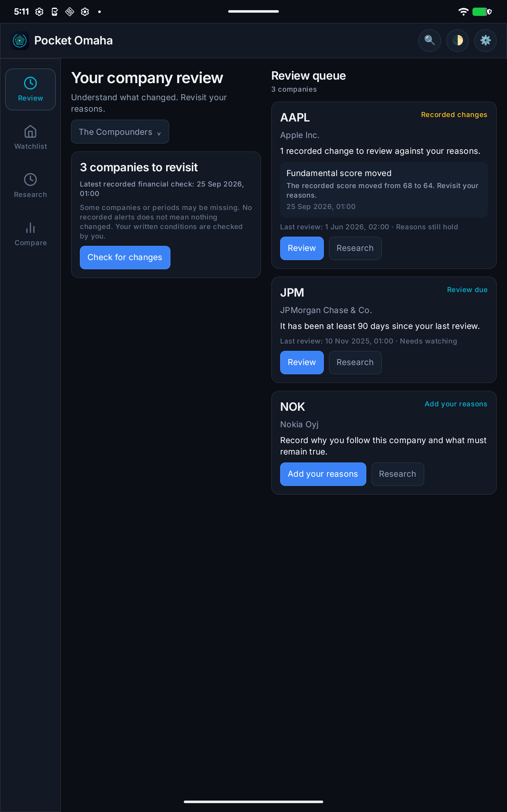Viewport: 507px width, 812px height.
Task: Open Fundamental score moved change entry
Action: (x=384, y=190)
